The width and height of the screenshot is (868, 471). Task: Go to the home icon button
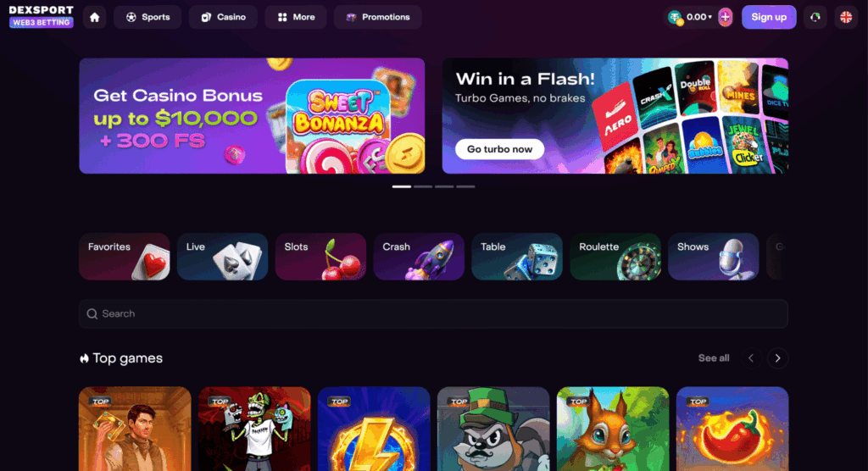pyautogui.click(x=95, y=17)
